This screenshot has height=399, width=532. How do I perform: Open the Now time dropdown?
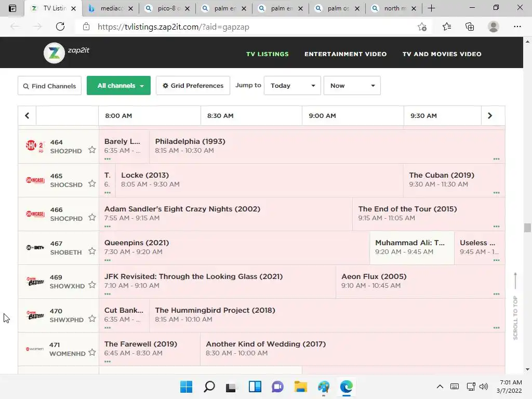coord(352,86)
